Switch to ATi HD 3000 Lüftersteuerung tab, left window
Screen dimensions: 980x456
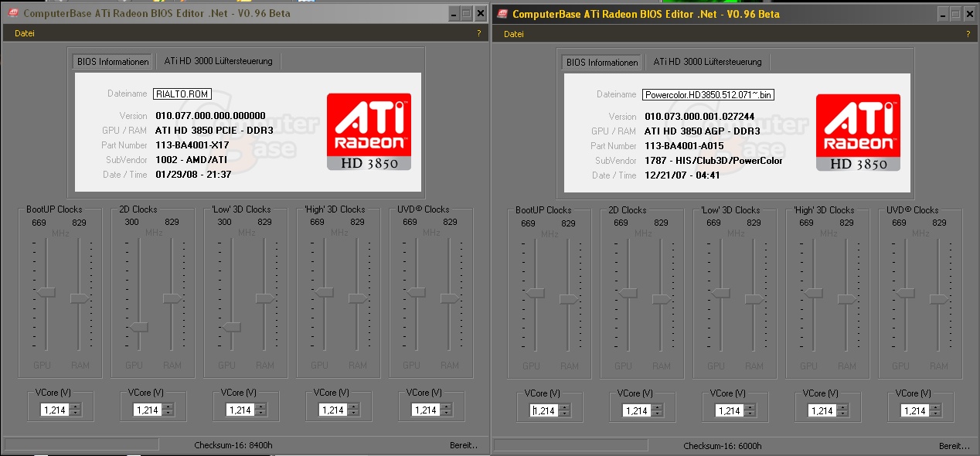coord(219,61)
